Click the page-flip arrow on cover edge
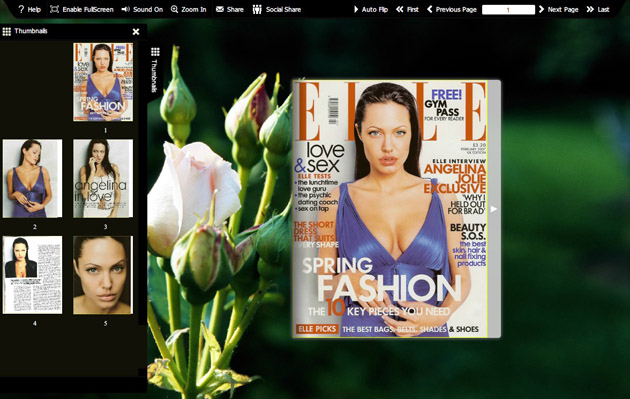Screen dimensions: 630x399 (x=494, y=209)
